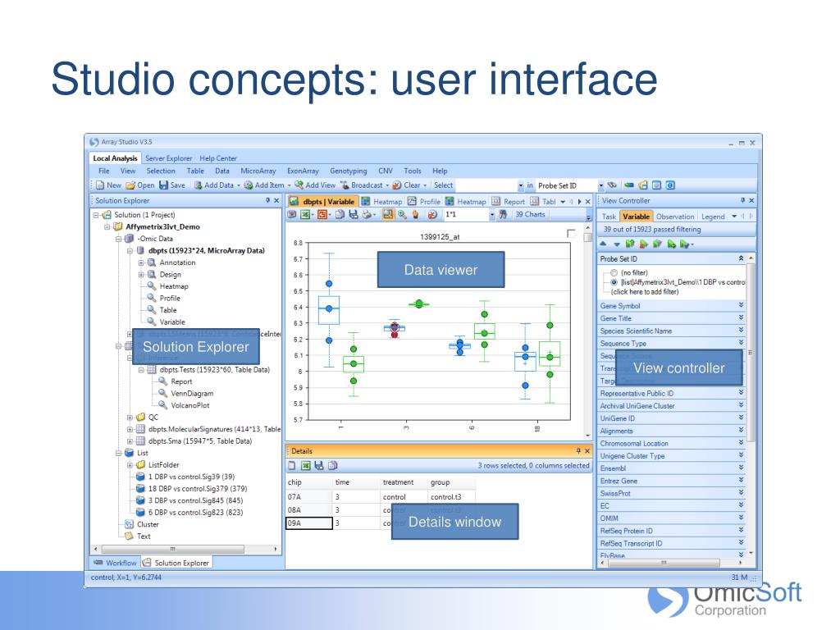840x630 pixels.
Task: Click the Add Item icon
Action: pyautogui.click(x=249, y=185)
